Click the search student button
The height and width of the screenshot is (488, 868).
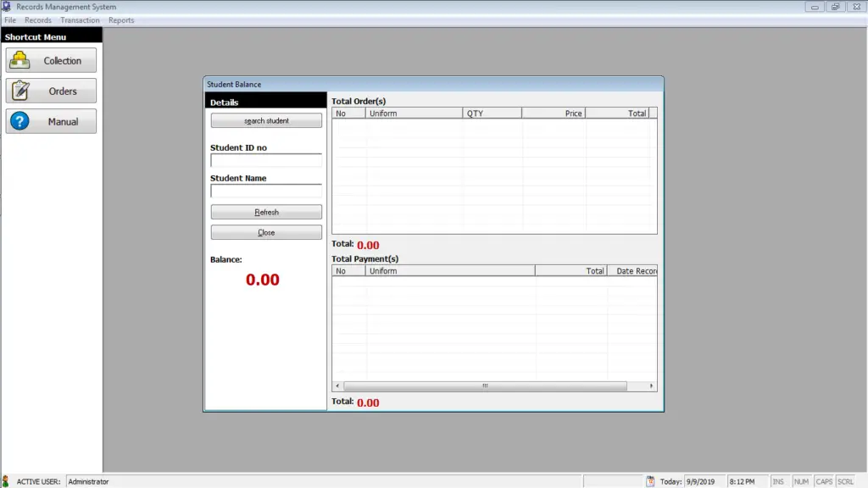265,119
